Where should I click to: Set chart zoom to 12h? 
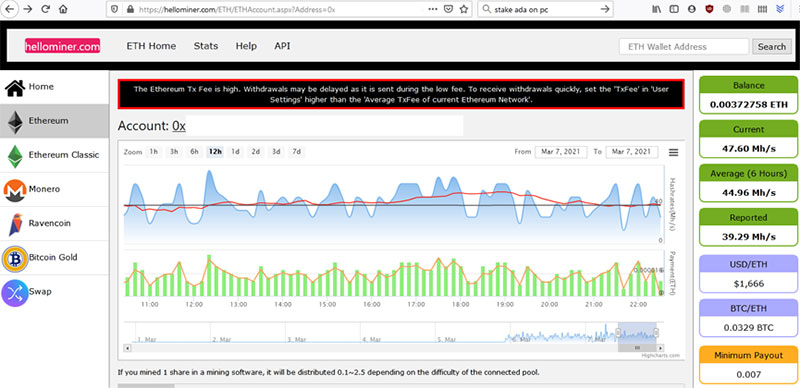[x=215, y=152]
